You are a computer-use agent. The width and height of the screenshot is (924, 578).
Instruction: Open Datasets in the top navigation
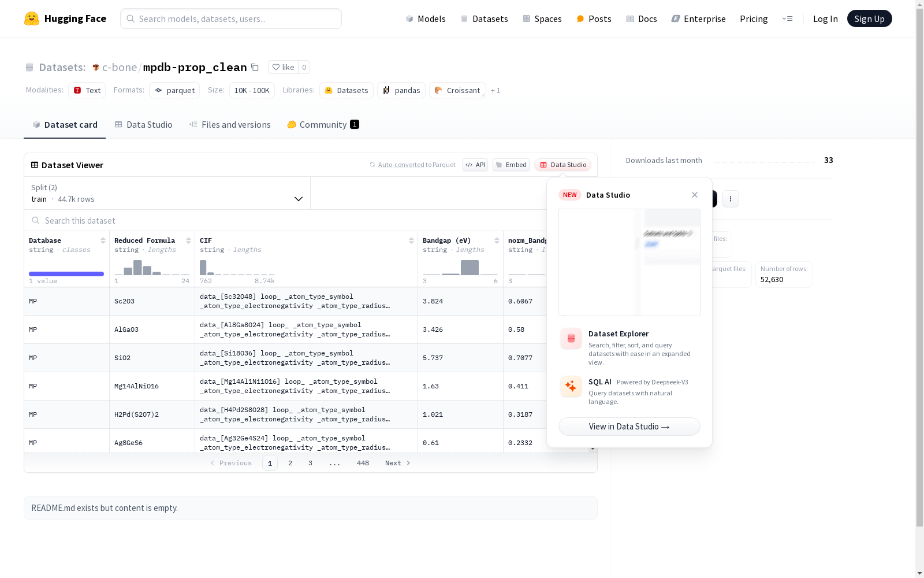tap(484, 18)
